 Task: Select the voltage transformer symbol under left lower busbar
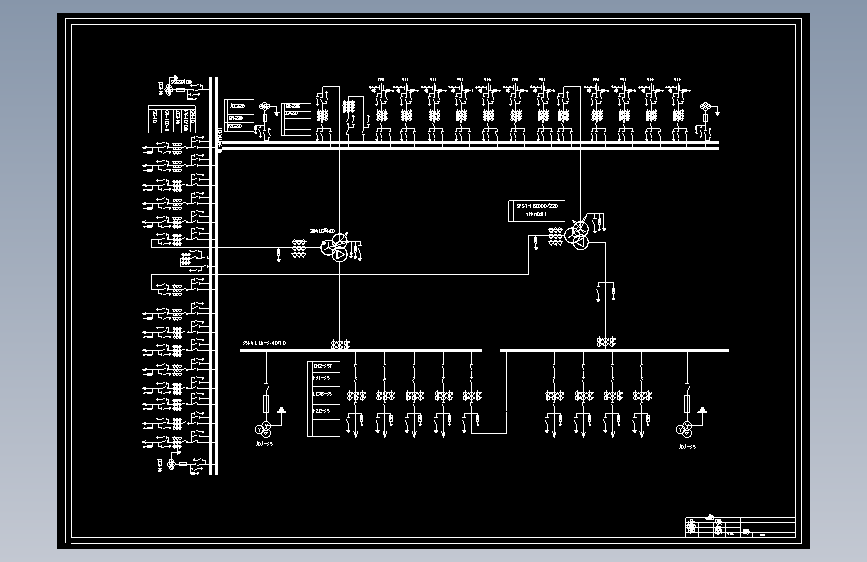tap(263, 429)
